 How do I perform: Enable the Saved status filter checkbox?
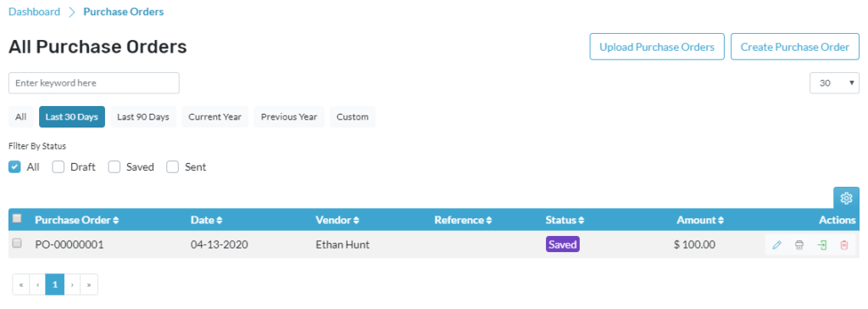pyautogui.click(x=114, y=167)
